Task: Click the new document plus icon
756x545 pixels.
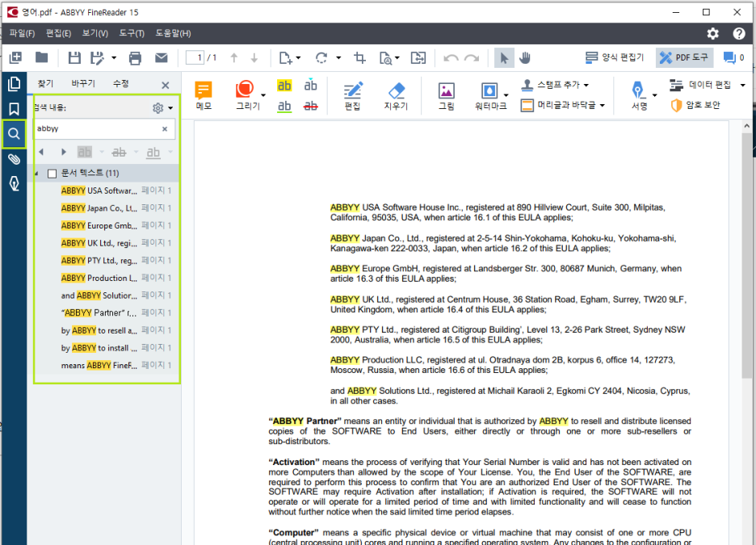Action: pyautogui.click(x=15, y=58)
